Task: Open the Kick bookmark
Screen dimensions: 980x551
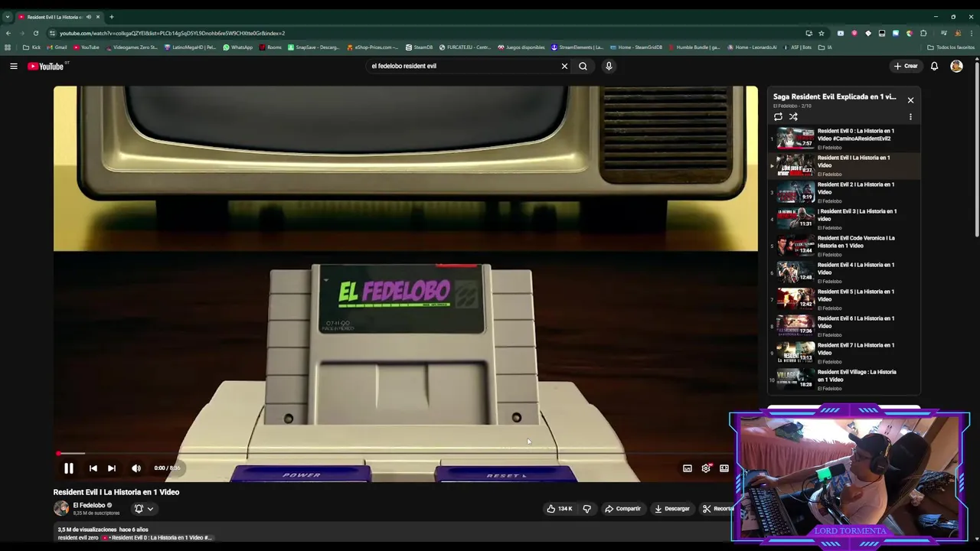Action: [x=31, y=47]
